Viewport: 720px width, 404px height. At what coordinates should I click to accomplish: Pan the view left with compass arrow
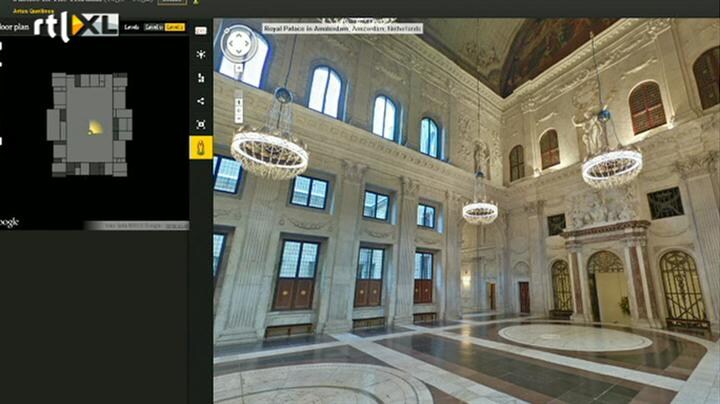230,44
